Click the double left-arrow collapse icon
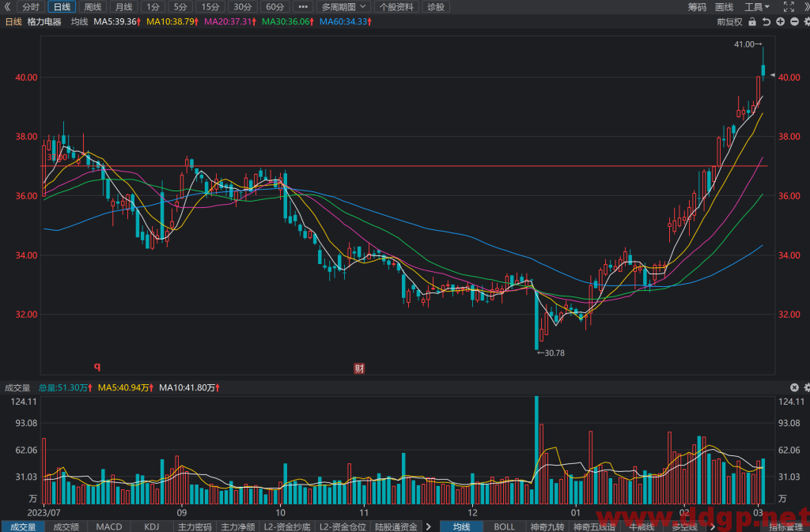The image size is (810, 532). pos(7,6)
